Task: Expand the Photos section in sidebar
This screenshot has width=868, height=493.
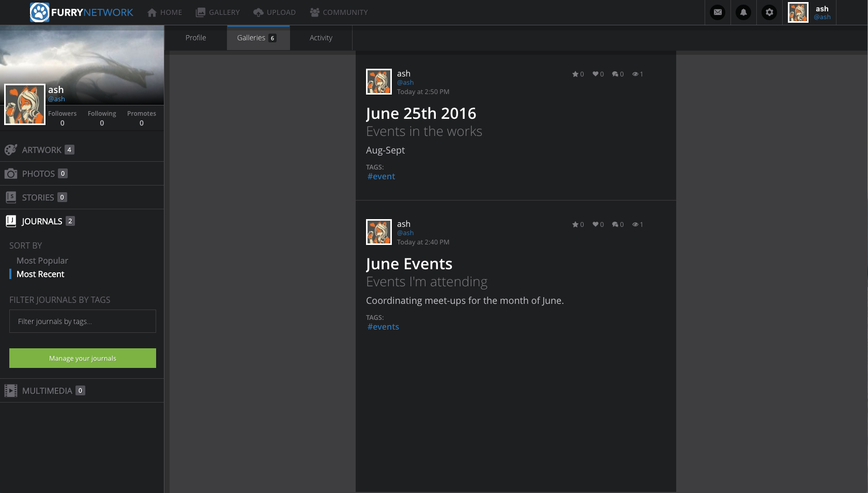Action: (x=38, y=174)
